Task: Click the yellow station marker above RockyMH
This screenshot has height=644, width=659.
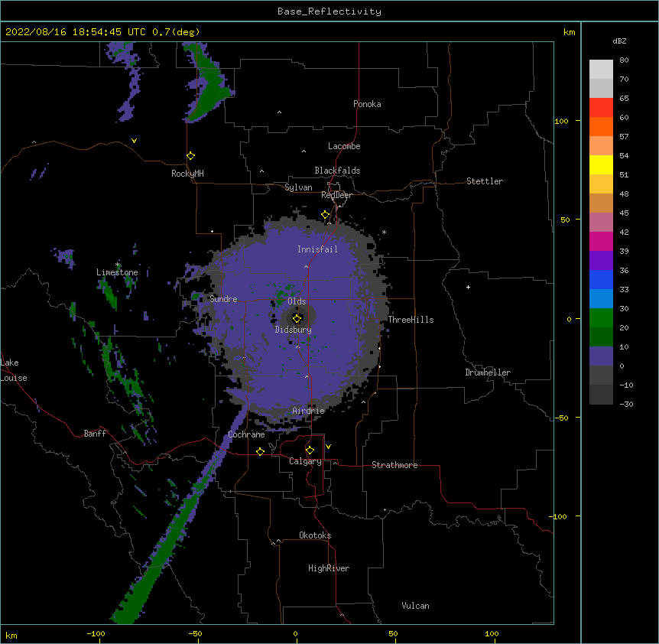Action: [190, 156]
